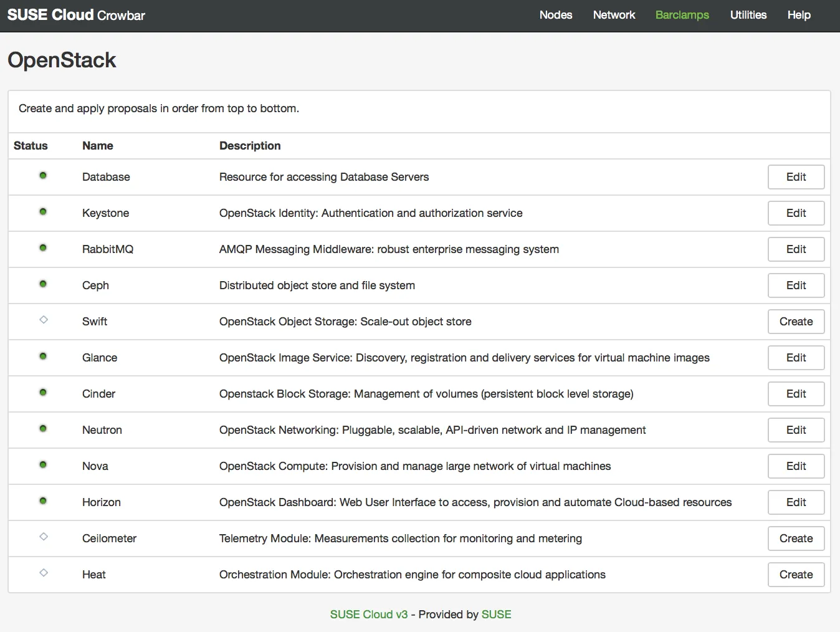
Task: Click the green status indicator for Database
Action: pos(43,175)
